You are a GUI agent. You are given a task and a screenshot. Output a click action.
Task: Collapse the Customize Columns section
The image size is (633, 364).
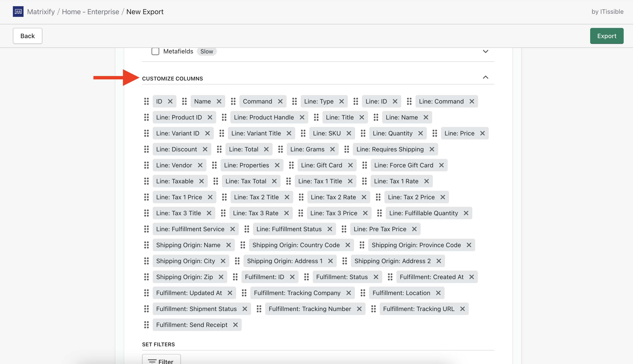click(485, 77)
